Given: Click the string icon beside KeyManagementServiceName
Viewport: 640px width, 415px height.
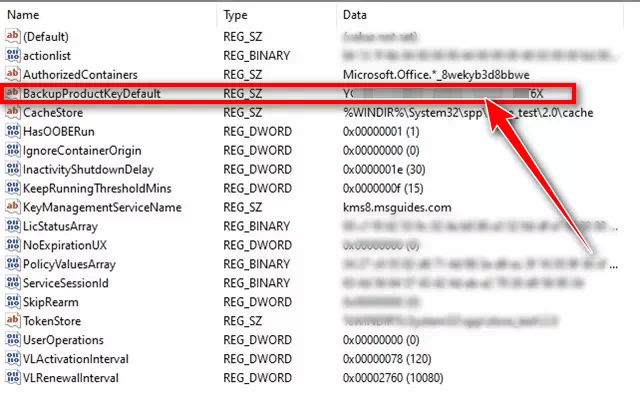Looking at the screenshot, I should pyautogui.click(x=13, y=207).
